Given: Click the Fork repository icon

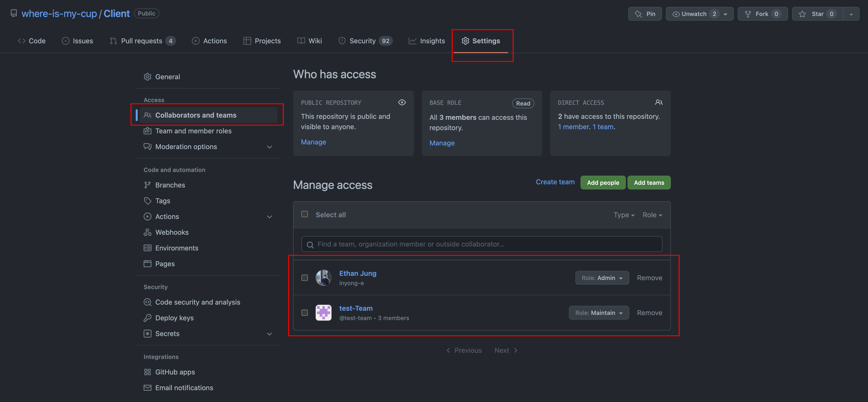Looking at the screenshot, I should [748, 14].
